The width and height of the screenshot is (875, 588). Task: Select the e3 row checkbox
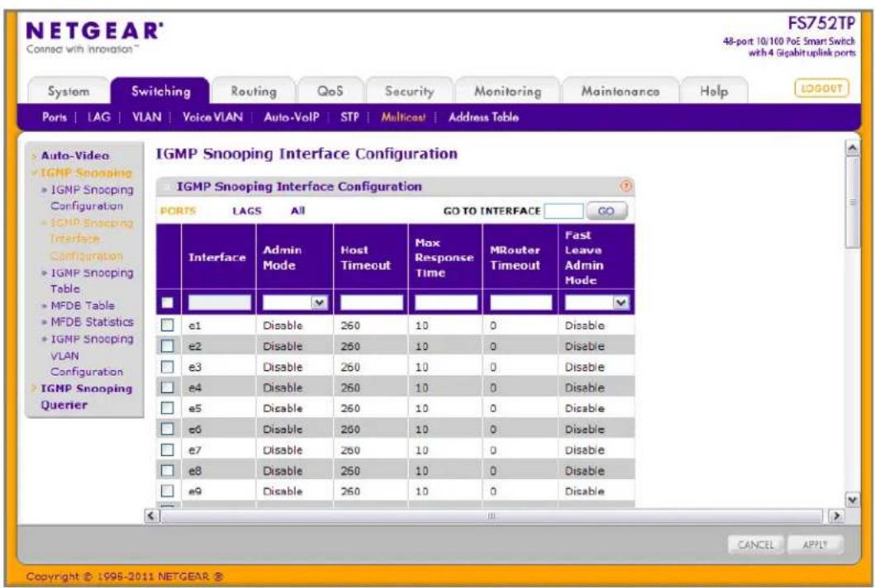pos(168,367)
